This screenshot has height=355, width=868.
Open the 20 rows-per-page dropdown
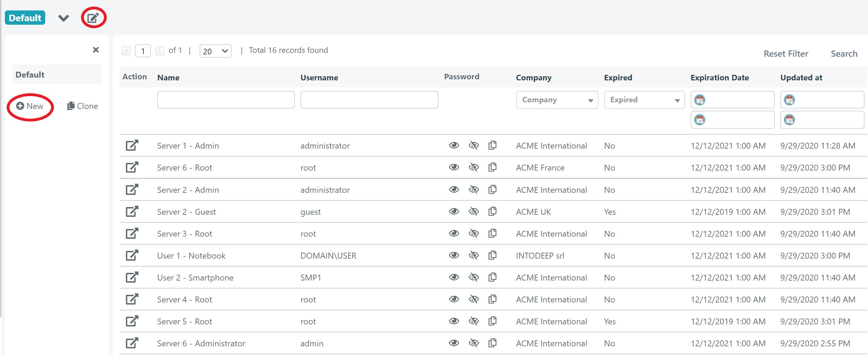[216, 51]
